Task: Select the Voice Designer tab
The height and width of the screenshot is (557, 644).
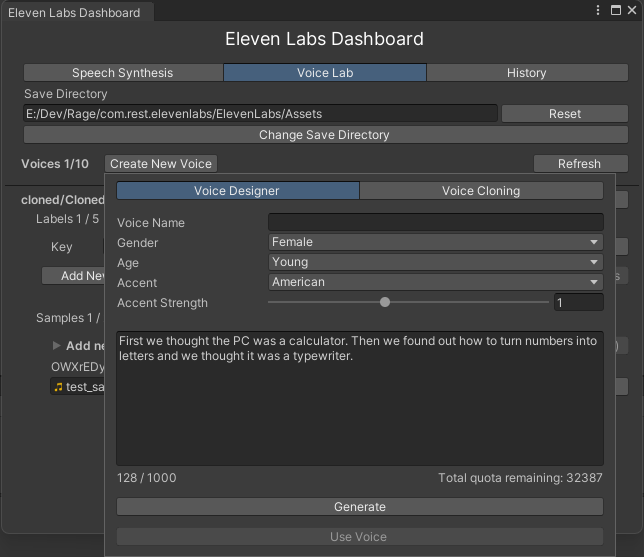Action: pos(237,191)
